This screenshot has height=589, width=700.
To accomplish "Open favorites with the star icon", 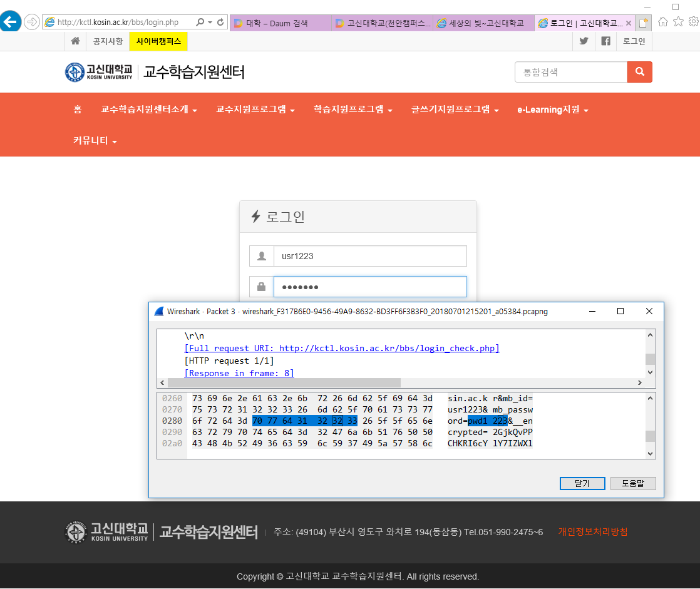I will click(678, 21).
